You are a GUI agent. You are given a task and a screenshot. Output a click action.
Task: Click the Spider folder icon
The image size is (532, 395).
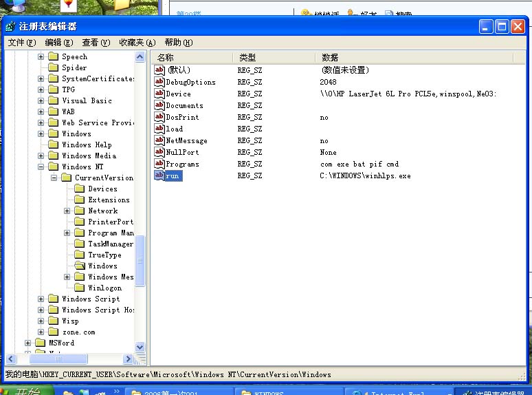pos(53,67)
